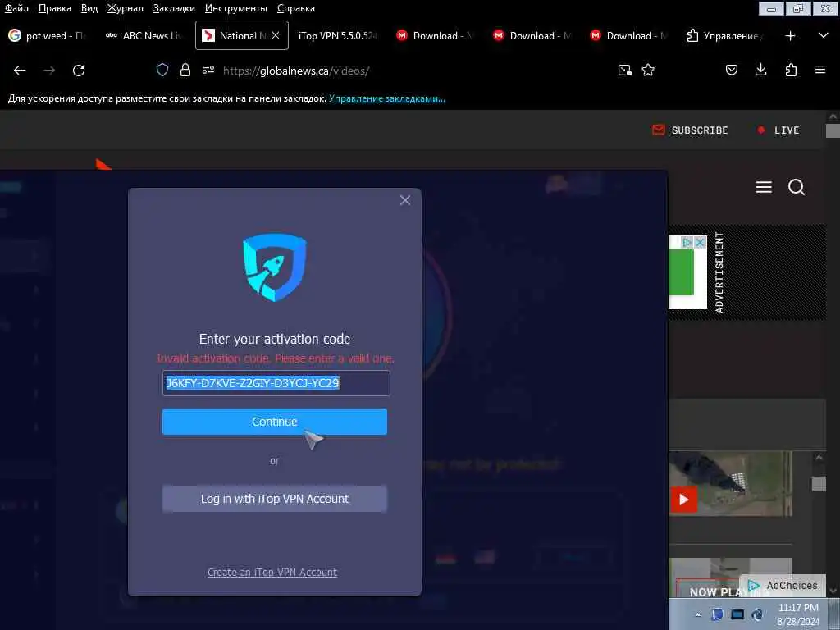This screenshot has height=630, width=840.
Task: Play the video thumbnail in the sidebar
Action: (683, 500)
